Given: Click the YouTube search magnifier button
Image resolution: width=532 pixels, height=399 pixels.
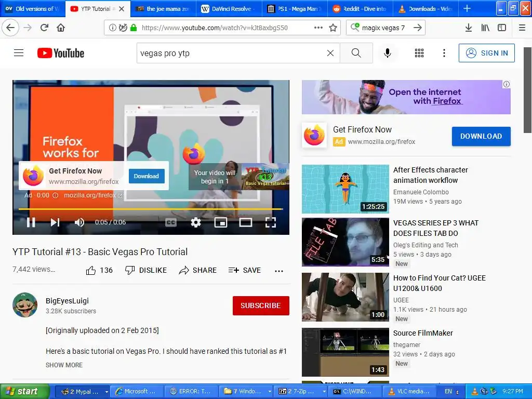Looking at the screenshot, I should [x=356, y=53].
